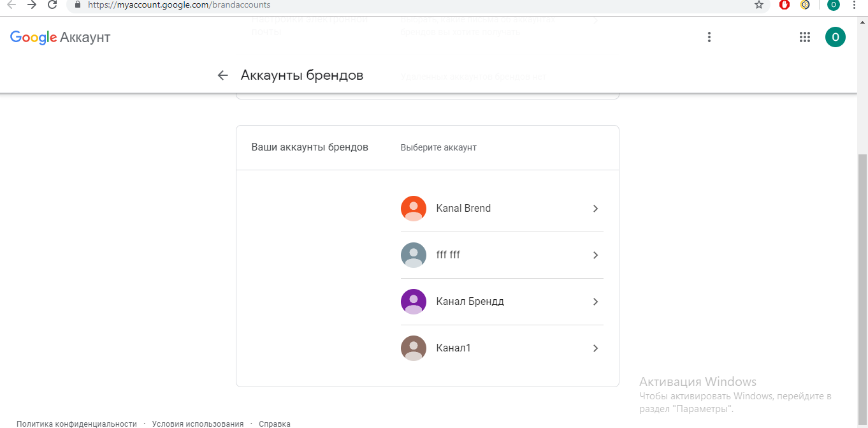Click the bookmark star in the address bar

click(758, 5)
